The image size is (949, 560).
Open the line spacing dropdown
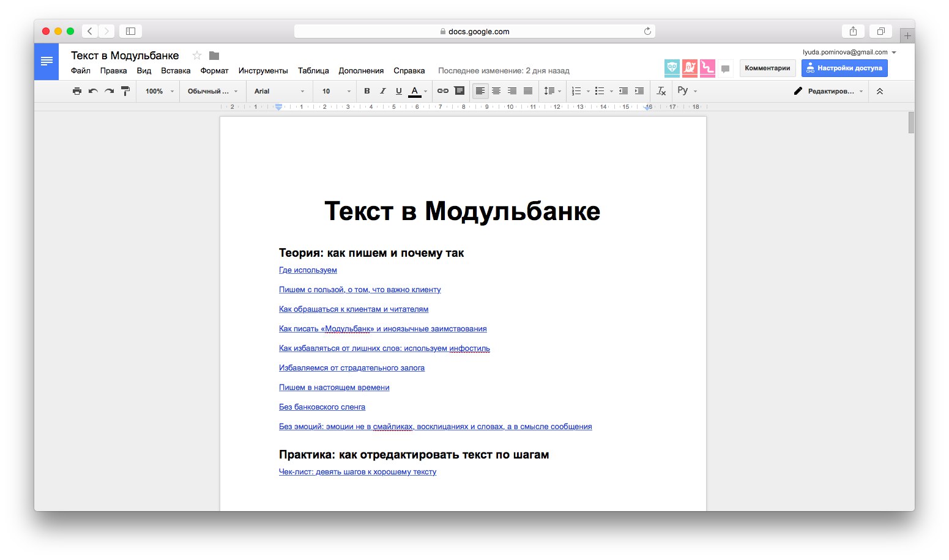tap(553, 91)
